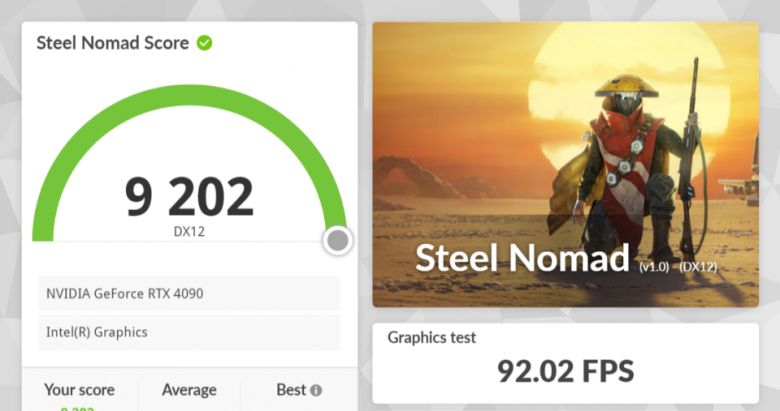Click the Steel Nomad Score heading
This screenshot has width=780, height=411.
[x=113, y=43]
